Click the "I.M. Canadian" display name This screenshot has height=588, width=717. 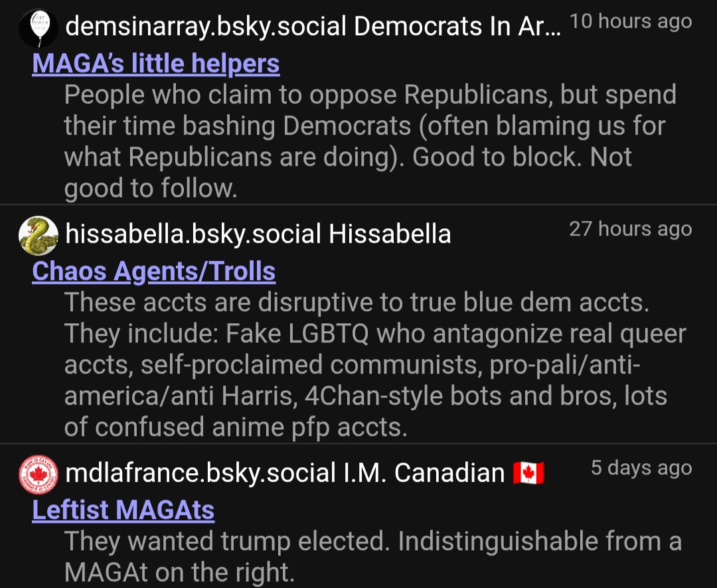click(x=449, y=473)
